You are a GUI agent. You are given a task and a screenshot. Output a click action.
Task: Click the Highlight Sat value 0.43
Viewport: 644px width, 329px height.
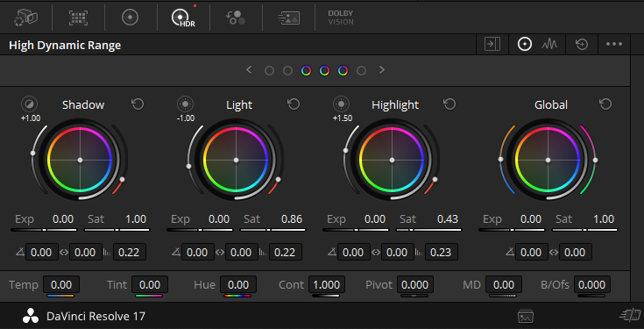[x=448, y=219]
